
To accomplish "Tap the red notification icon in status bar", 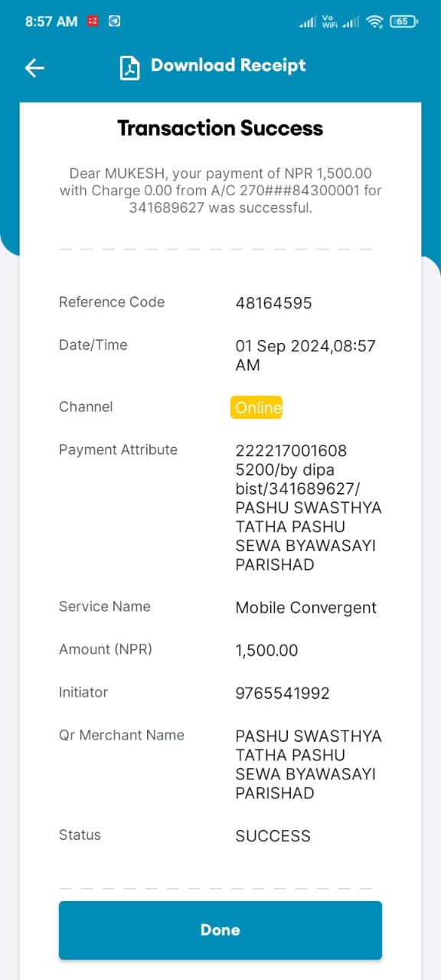I will point(93,21).
